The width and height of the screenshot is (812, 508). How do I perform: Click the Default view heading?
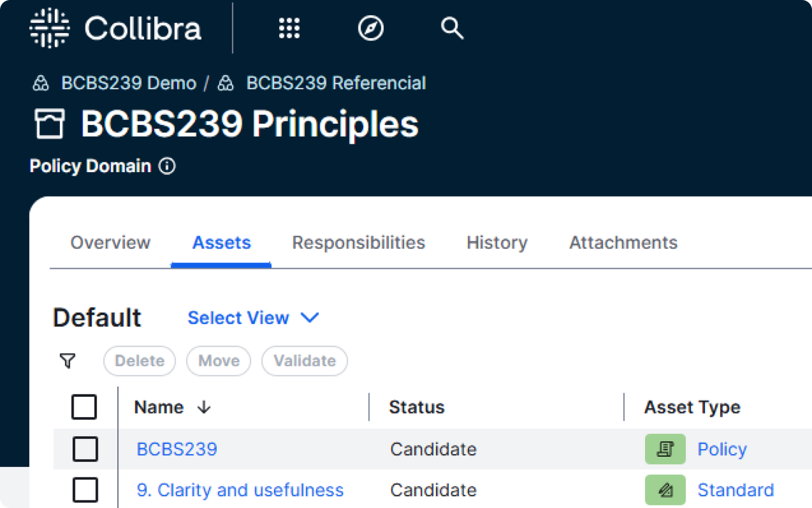(97, 318)
